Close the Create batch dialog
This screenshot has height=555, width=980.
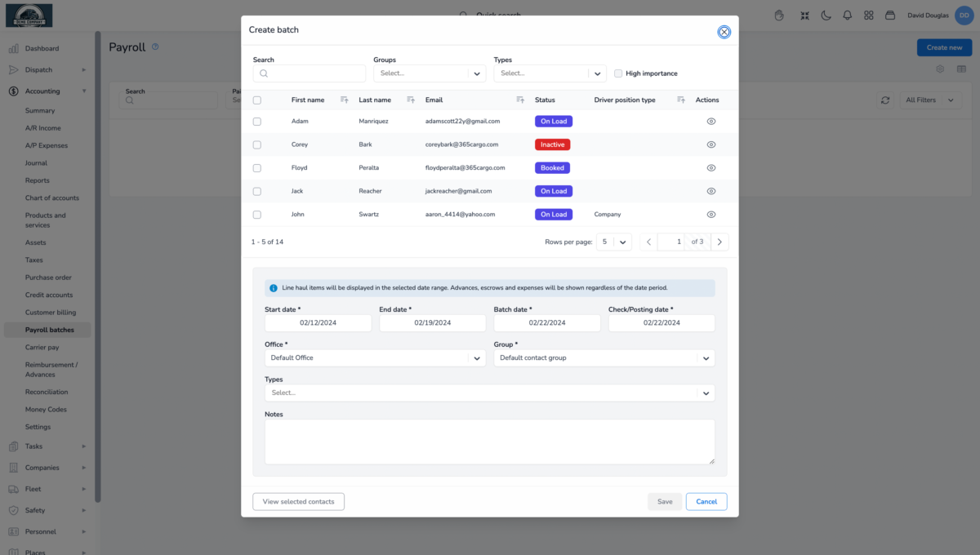724,32
